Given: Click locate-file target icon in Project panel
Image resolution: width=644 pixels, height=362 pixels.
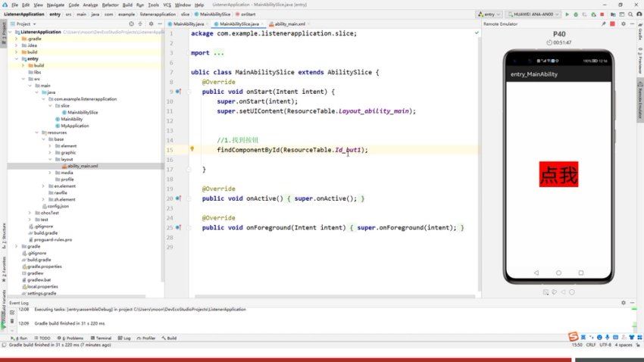Looking at the screenshot, I should point(131,24).
